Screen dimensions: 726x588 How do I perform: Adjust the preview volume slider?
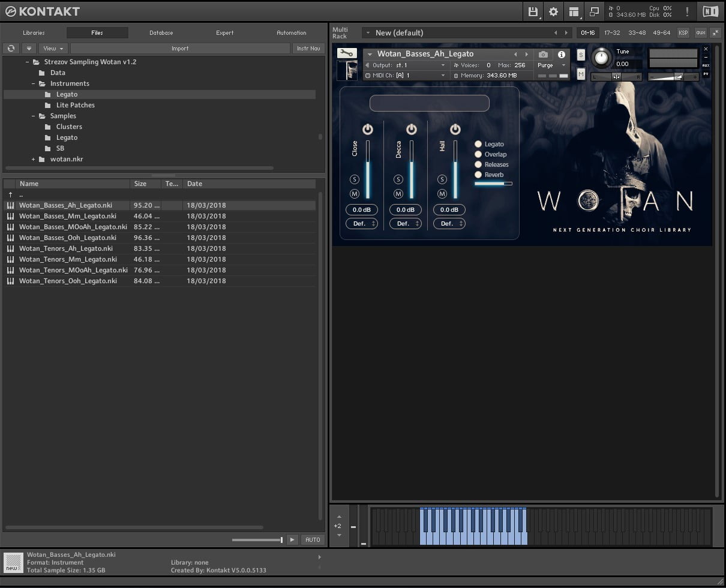point(257,540)
